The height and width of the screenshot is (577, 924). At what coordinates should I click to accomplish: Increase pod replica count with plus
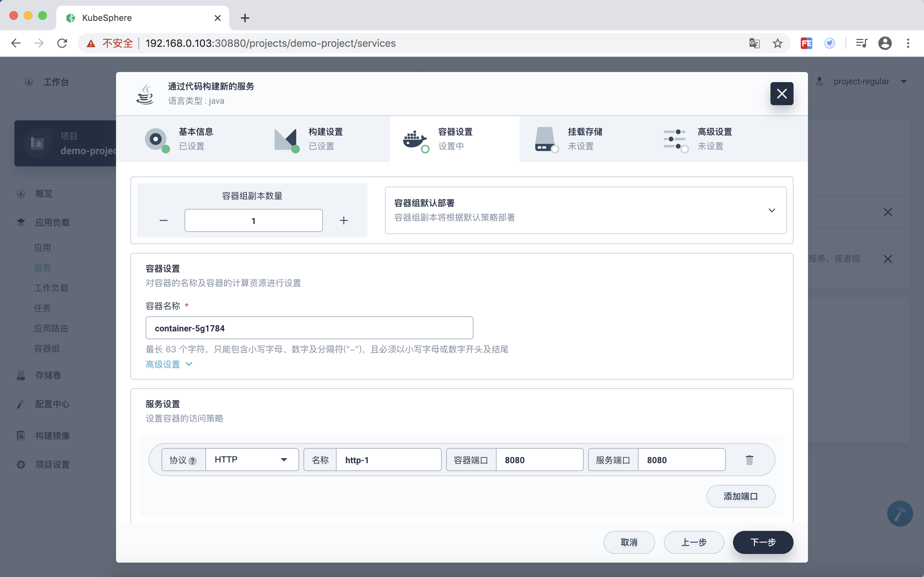[x=344, y=220]
